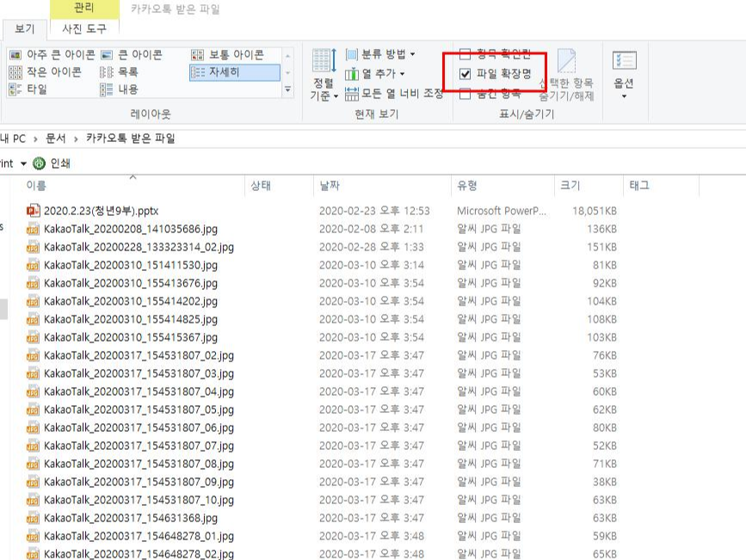Screen dimensions: 746x560
Task: Go to 내 PC in breadcrumb
Action: [13, 138]
